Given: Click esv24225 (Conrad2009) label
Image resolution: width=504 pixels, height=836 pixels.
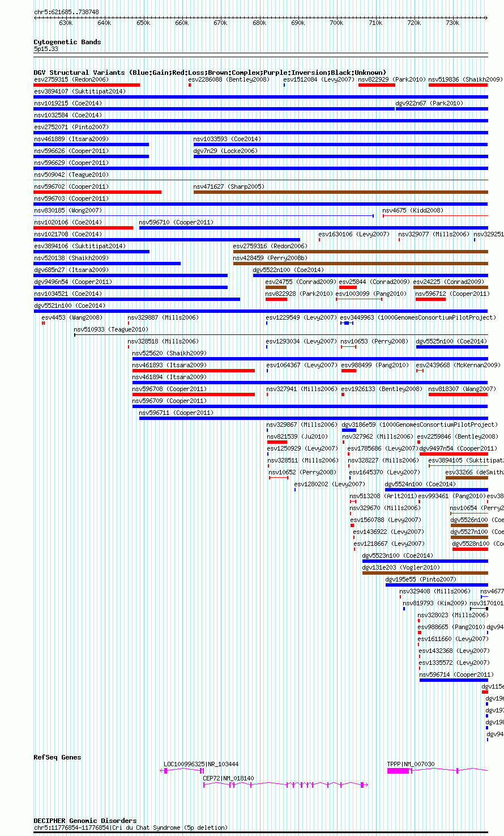Looking at the screenshot, I should 449,282.
